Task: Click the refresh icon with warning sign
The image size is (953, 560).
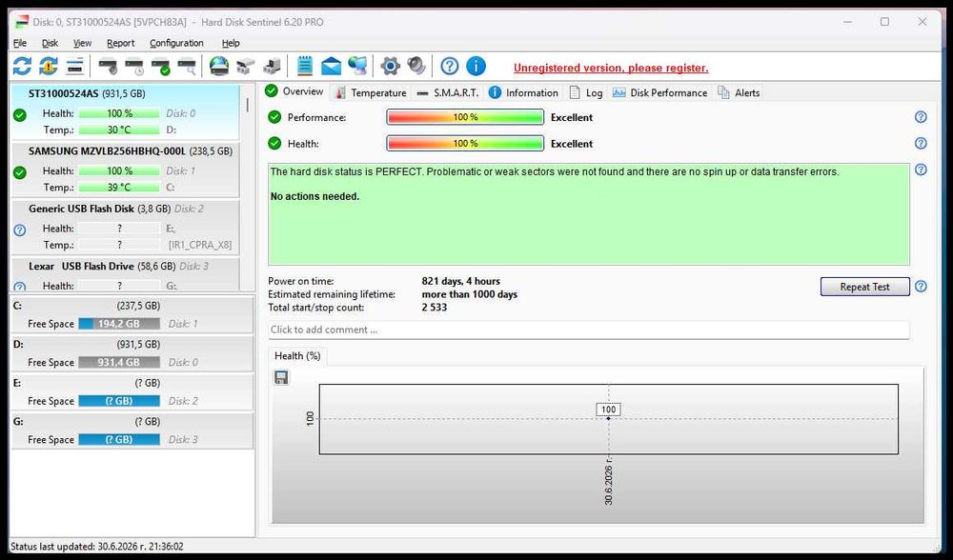Action: (x=49, y=66)
